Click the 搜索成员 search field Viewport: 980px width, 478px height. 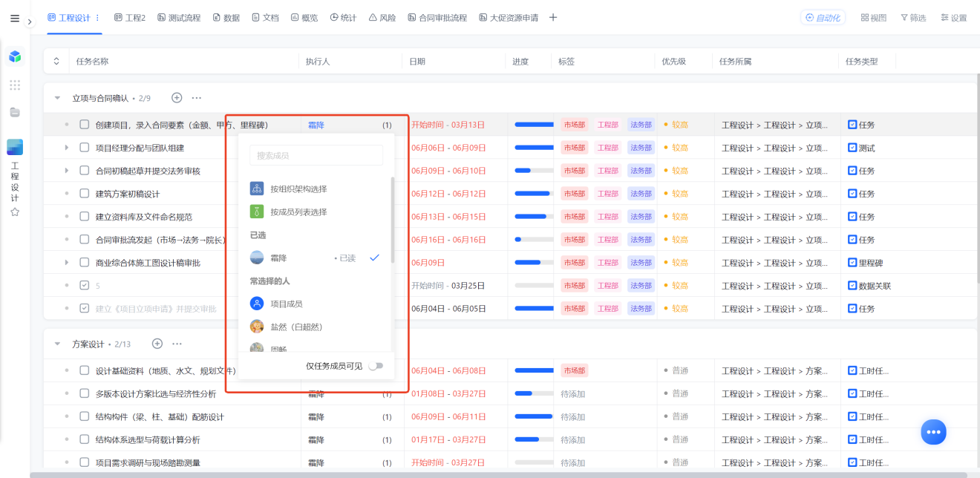click(x=316, y=155)
